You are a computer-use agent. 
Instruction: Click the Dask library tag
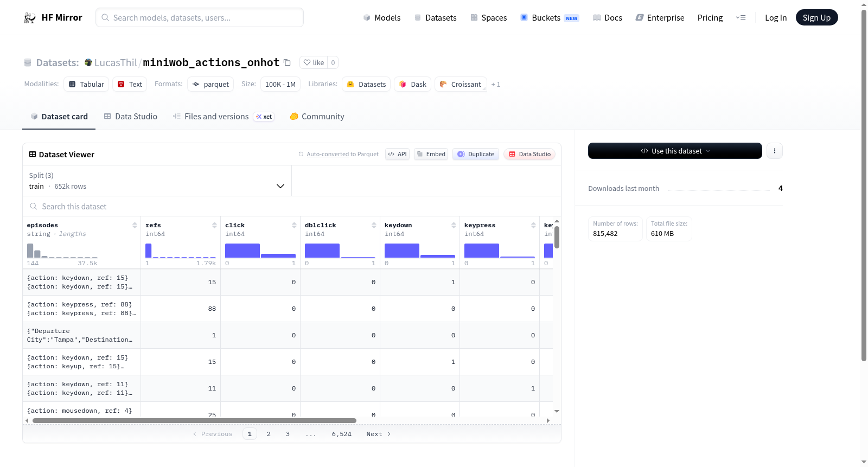[412, 84]
